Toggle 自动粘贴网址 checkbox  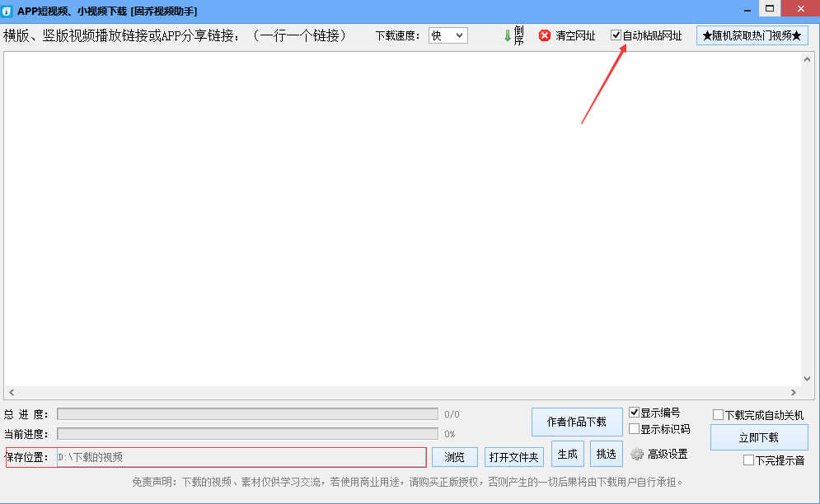pyautogui.click(x=616, y=35)
